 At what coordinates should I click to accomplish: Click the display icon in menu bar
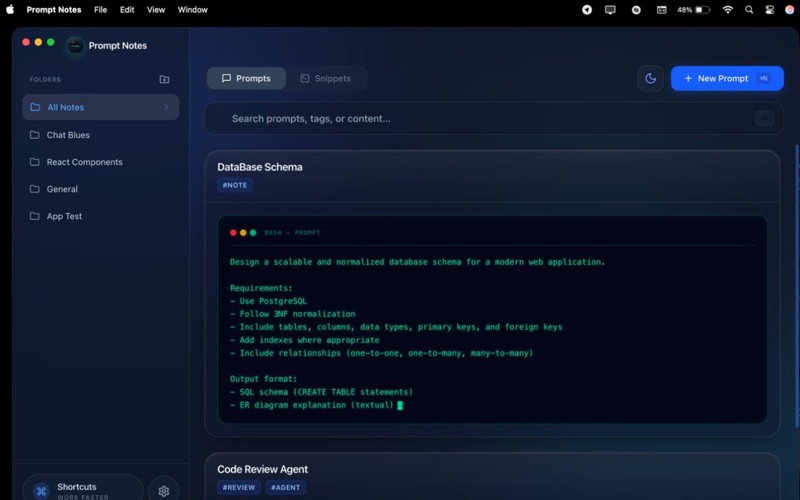click(610, 10)
